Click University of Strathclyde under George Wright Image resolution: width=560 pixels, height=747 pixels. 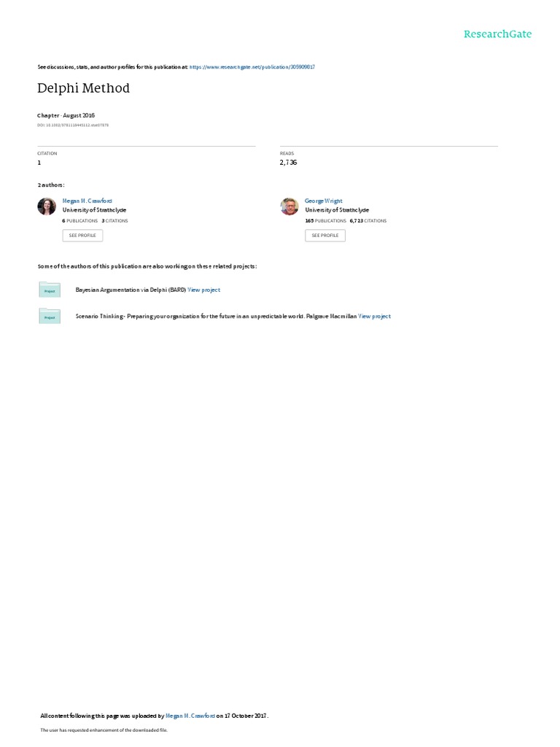(337, 210)
